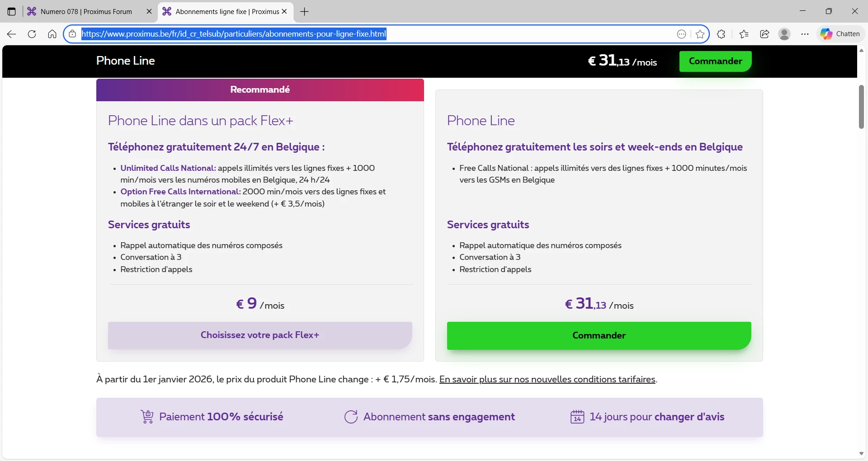
Task: Click the shopping cart secure payment icon
Action: pyautogui.click(x=147, y=417)
